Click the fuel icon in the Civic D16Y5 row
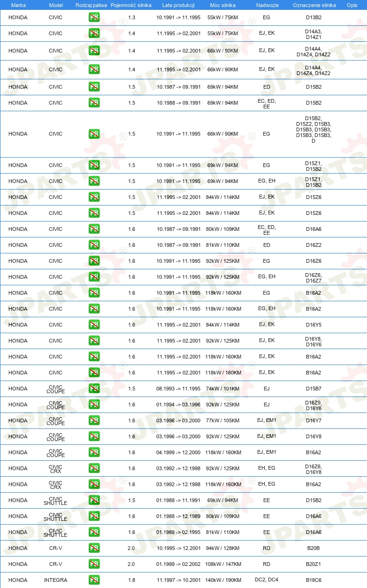The height and width of the screenshot is (588, 367). point(94,325)
